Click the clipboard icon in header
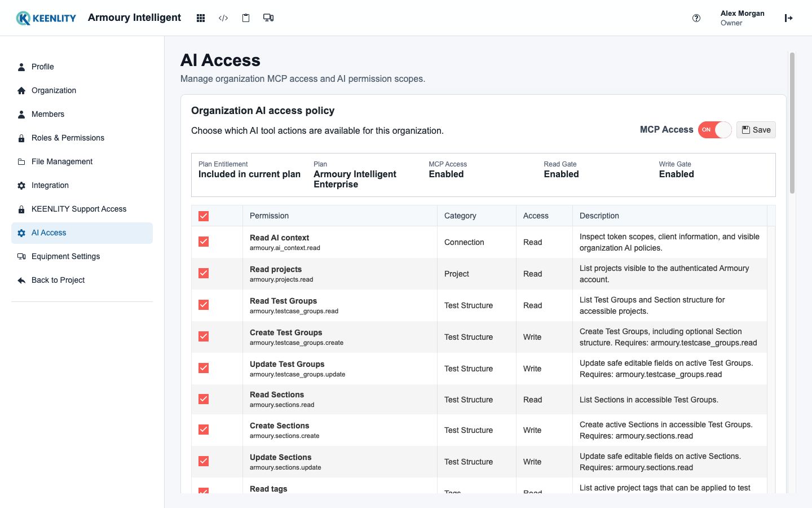812x508 pixels. [x=246, y=18]
